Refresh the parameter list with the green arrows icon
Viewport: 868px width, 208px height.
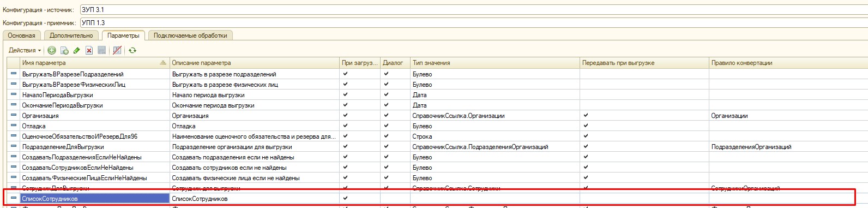(x=132, y=50)
